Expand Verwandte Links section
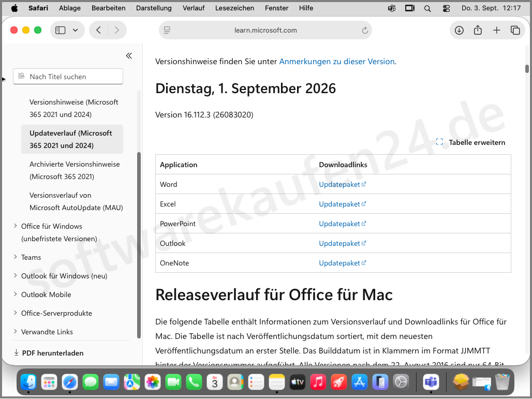The image size is (532, 399). point(16,332)
